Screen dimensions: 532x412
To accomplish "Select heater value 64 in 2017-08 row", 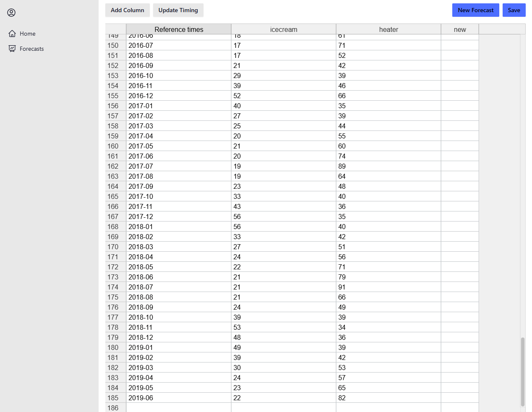I will tap(389, 176).
